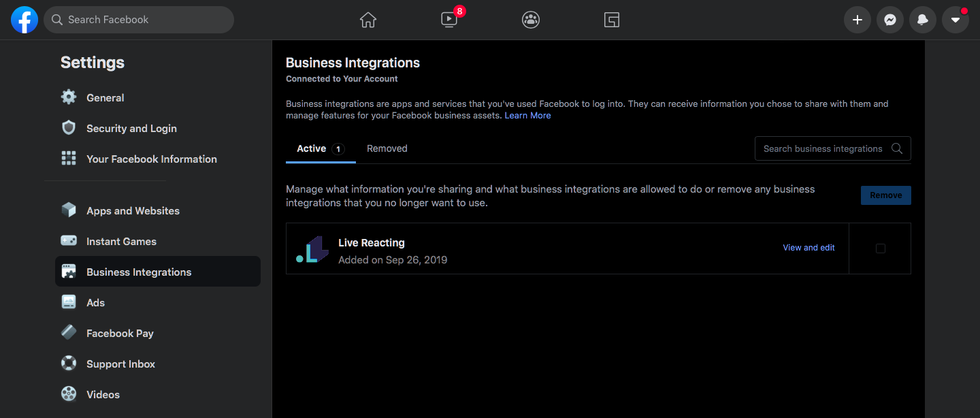The image size is (980, 418).
Task: Click the Business Integrations icon in sidebar
Action: coord(69,272)
